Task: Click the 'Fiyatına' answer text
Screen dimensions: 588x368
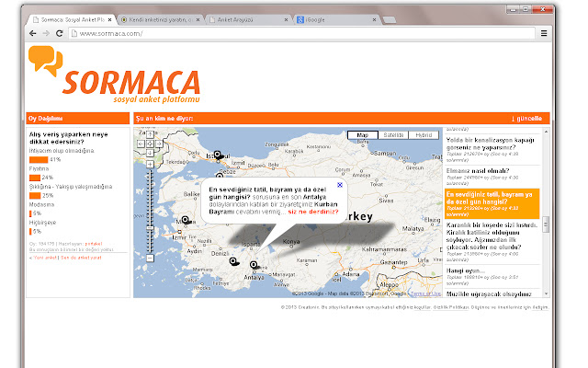Action: [39, 168]
